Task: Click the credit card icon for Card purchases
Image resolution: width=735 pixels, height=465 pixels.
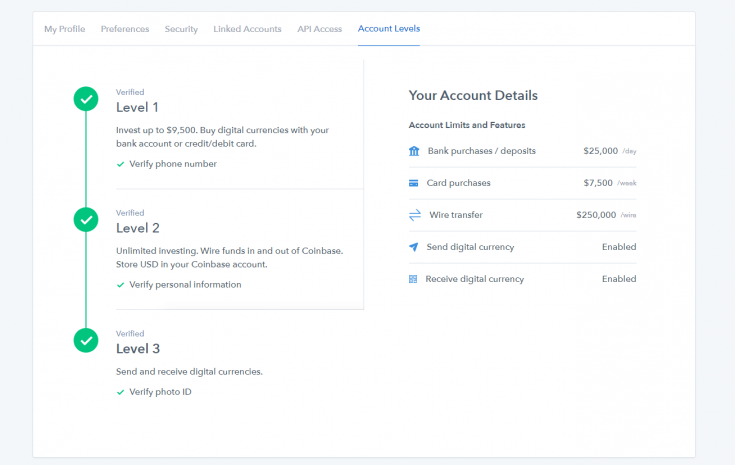Action: point(413,183)
